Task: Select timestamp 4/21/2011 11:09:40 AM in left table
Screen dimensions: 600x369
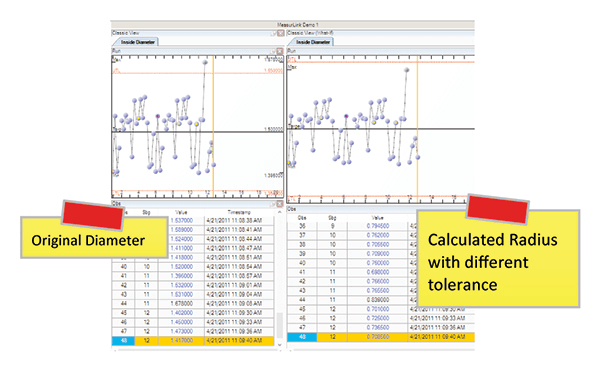Action: point(234,340)
